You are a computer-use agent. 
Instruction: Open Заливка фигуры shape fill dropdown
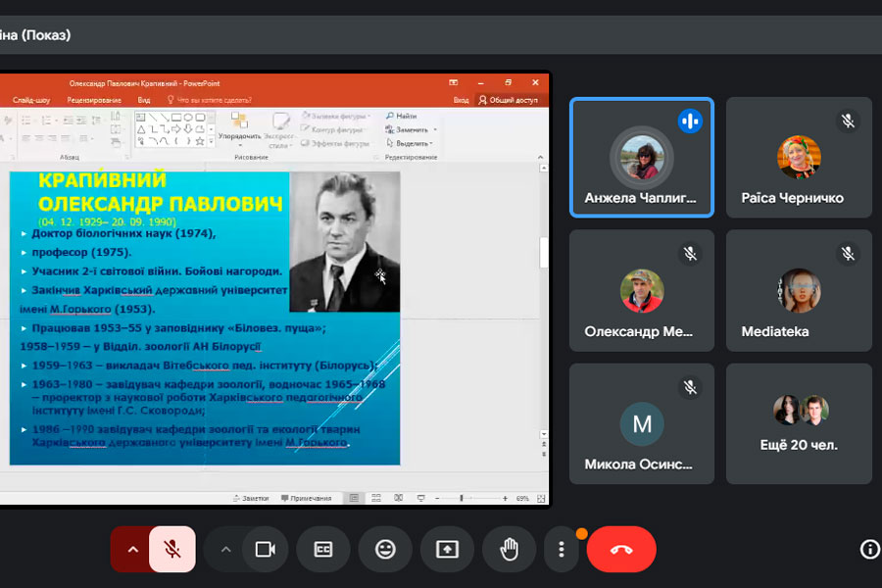pos(336,116)
